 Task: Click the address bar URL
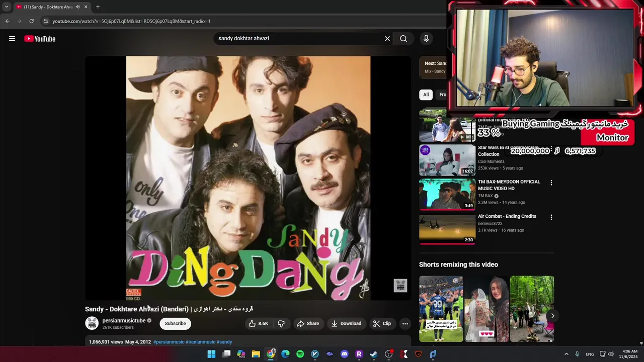131,21
